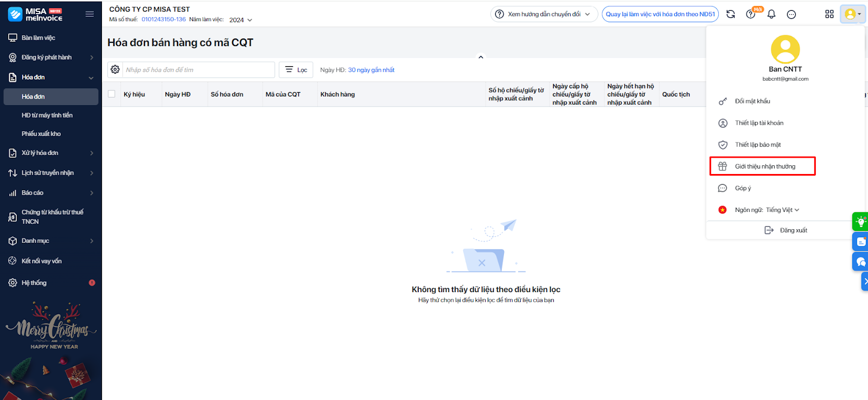Click the sync refresh icon in header

point(731,14)
